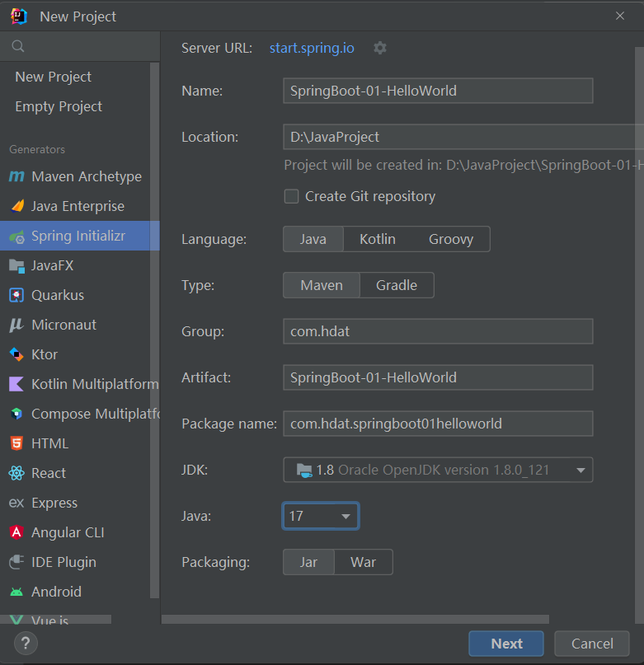Choose Gradle build type
644x665 pixels.
pyautogui.click(x=397, y=285)
